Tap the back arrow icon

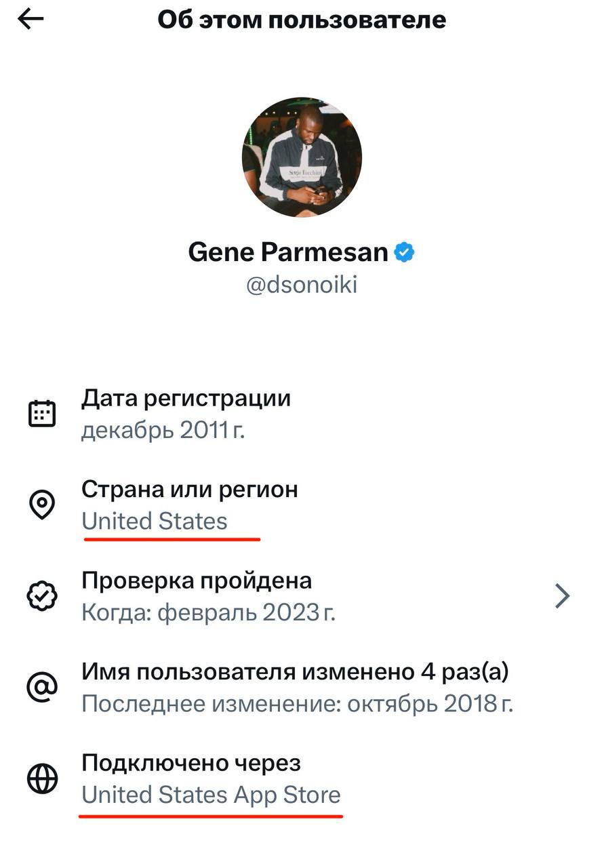click(x=31, y=20)
